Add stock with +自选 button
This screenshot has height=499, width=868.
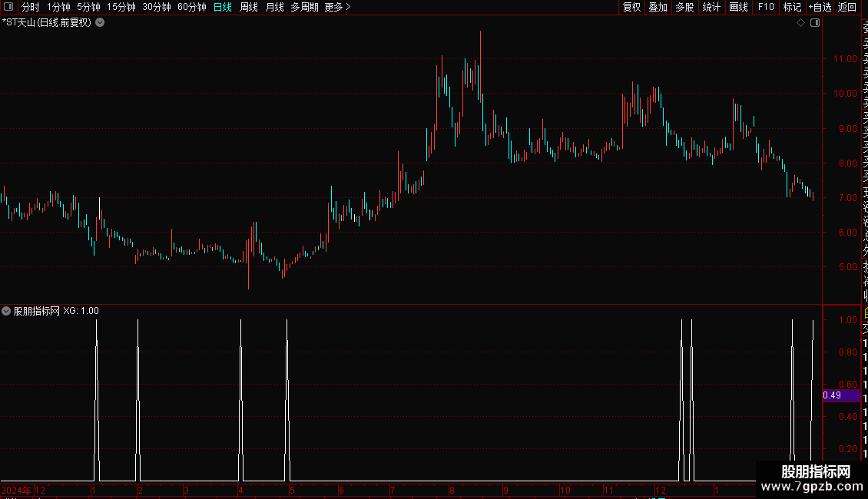(x=820, y=7)
